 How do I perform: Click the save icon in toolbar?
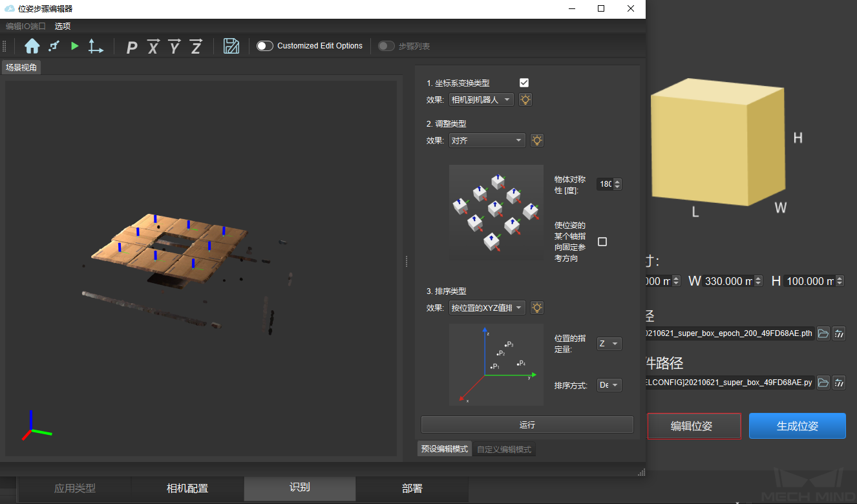coord(231,46)
